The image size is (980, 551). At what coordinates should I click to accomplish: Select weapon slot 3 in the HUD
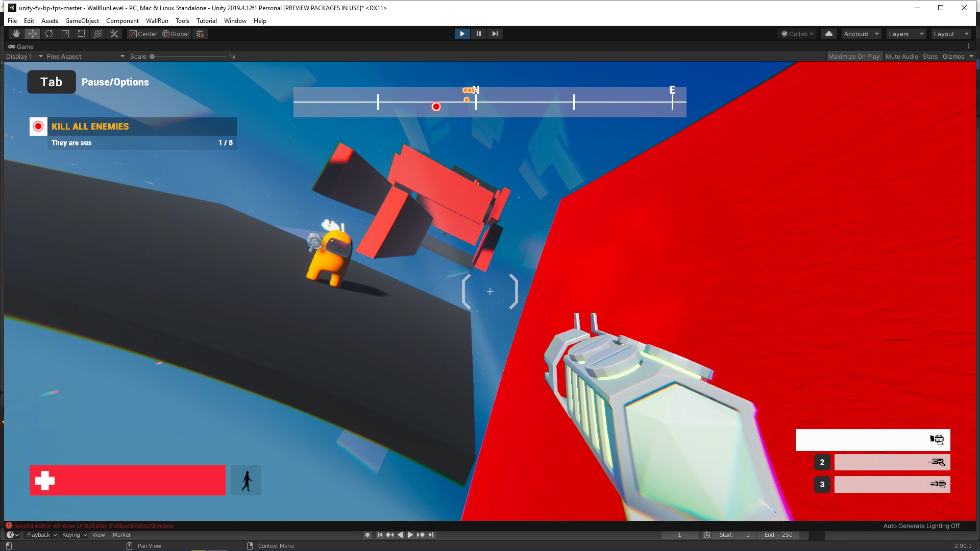(892, 484)
